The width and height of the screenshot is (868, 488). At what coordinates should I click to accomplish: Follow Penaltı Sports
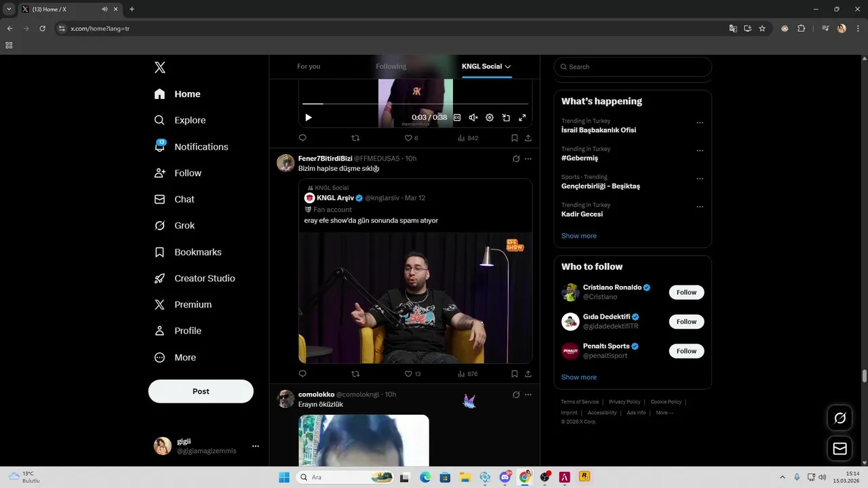pos(686,350)
